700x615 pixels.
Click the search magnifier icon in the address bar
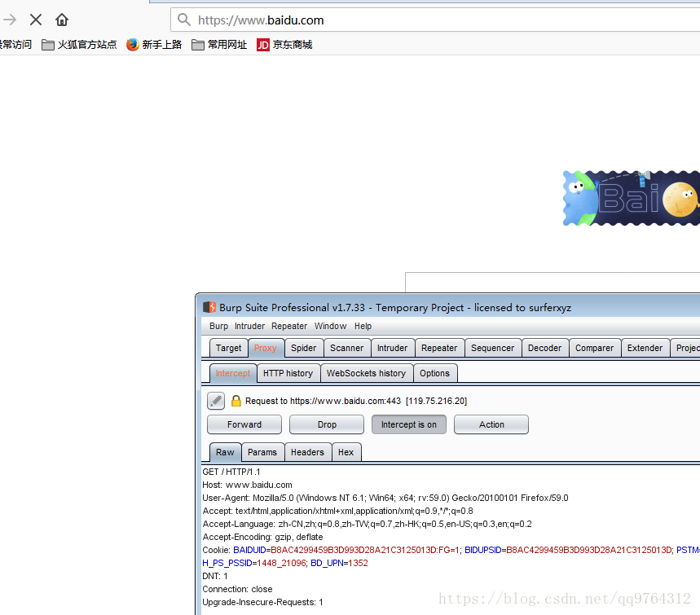pyautogui.click(x=184, y=20)
